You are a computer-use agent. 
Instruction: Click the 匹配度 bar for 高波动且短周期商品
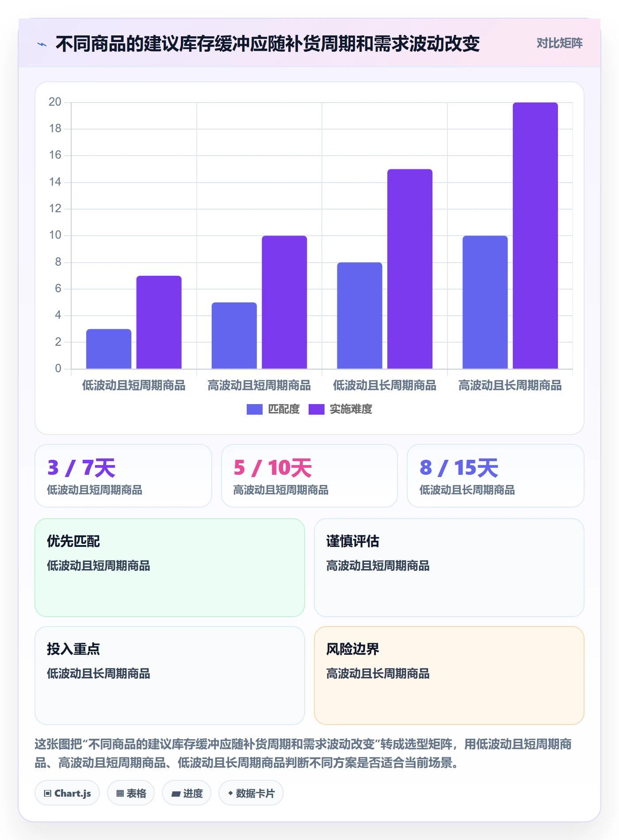pyautogui.click(x=234, y=336)
